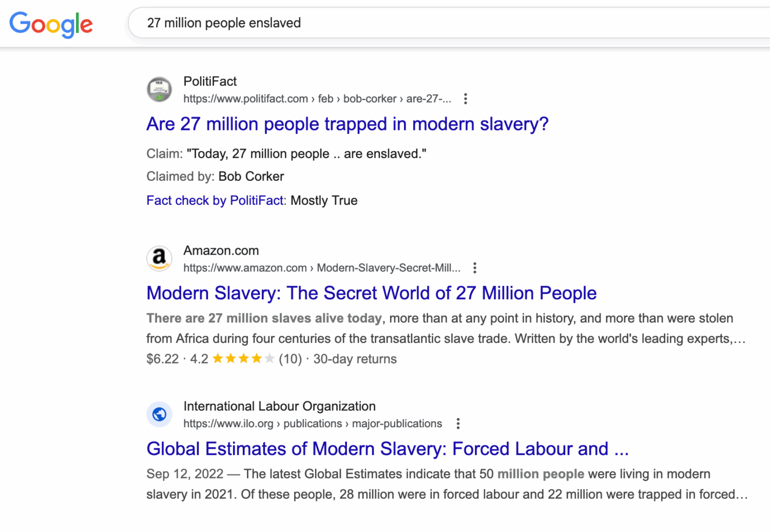The width and height of the screenshot is (770, 532).
Task: Click the $6.22 price on the Amazon result
Action: pos(162,358)
